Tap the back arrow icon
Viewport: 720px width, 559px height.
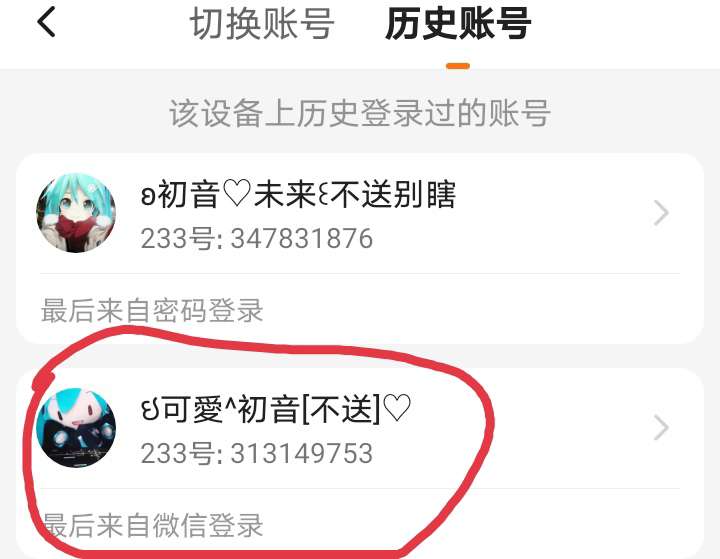46,22
